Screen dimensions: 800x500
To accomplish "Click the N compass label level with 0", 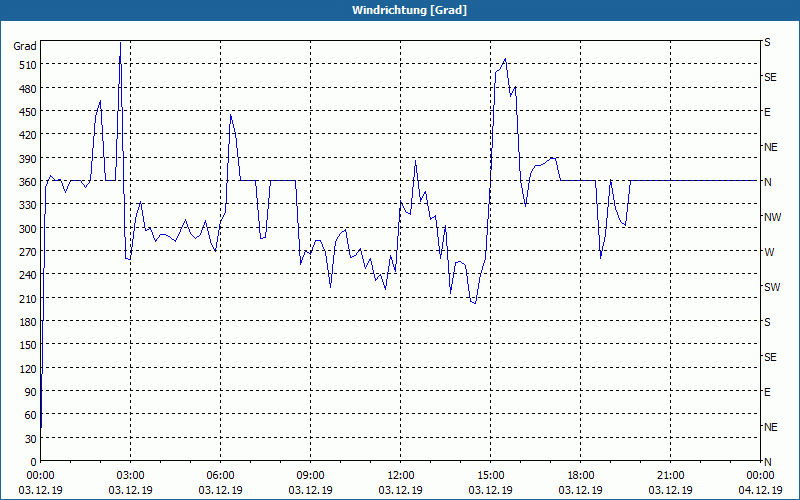I will (767, 462).
